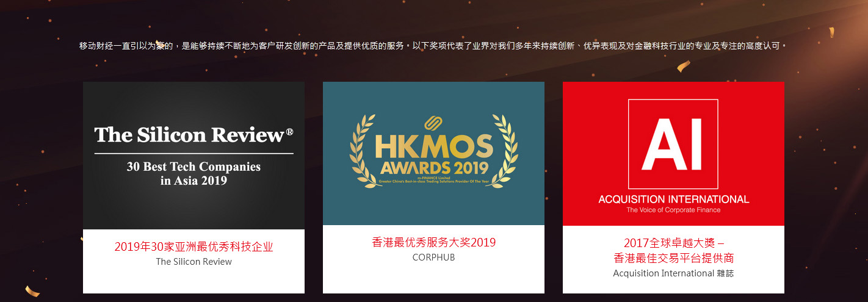Click the AWARDS 2019 gold text

pyautogui.click(x=433, y=167)
